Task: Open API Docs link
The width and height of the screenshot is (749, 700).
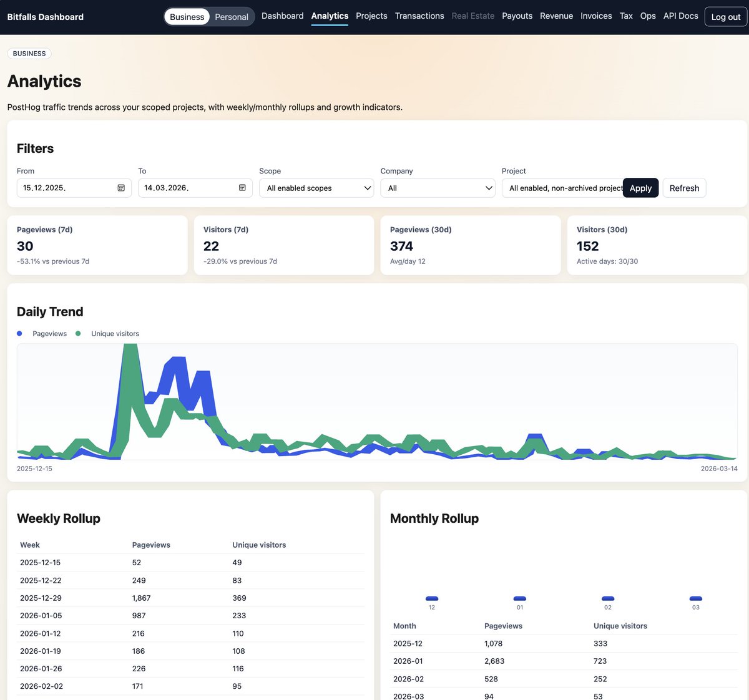Action: click(x=681, y=16)
